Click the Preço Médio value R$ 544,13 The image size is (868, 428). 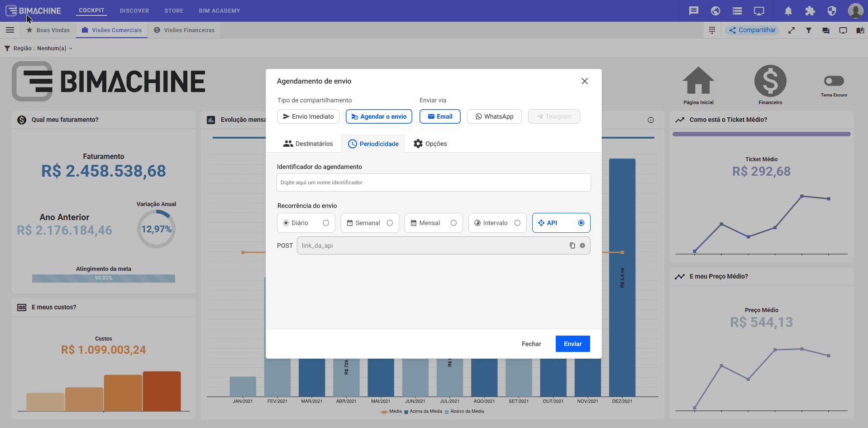pos(762,322)
